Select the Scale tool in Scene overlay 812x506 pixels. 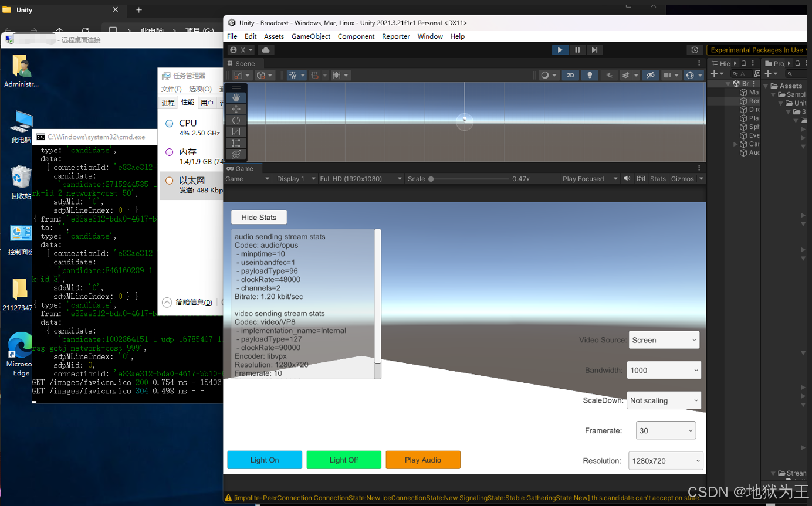coord(236,131)
